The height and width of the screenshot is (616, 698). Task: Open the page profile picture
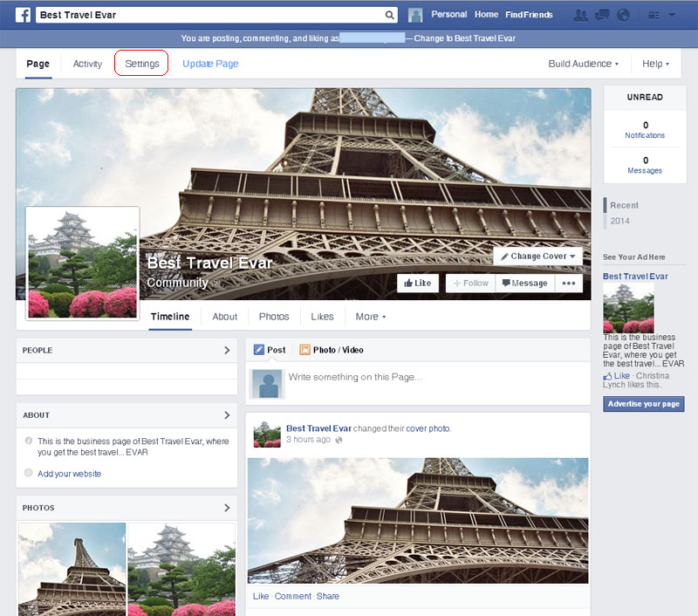coord(83,264)
